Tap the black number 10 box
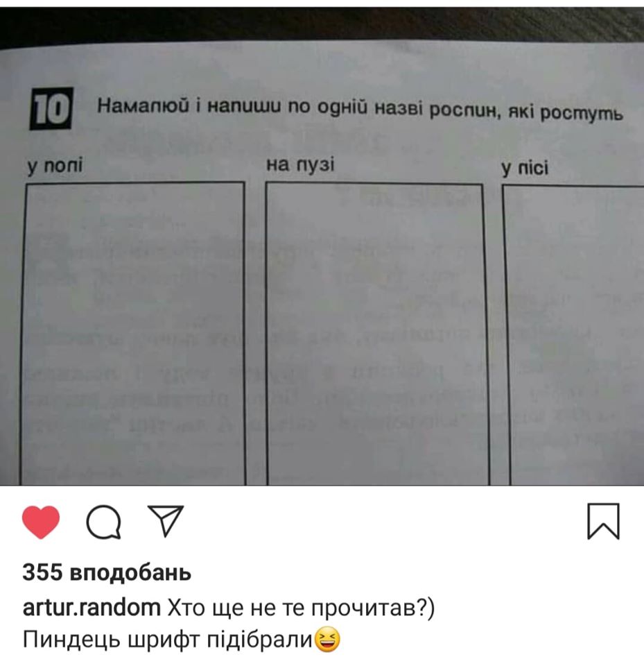Image resolution: width=644 pixels, height=666 pixels. click(x=51, y=108)
